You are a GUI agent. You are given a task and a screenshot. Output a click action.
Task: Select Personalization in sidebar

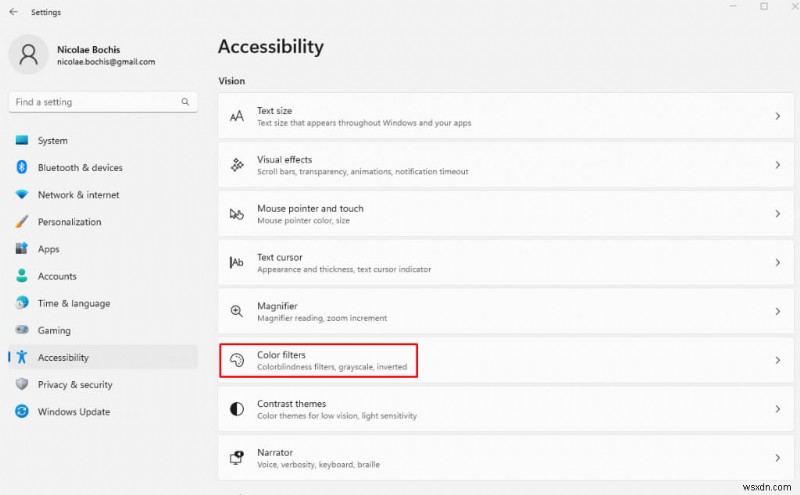pyautogui.click(x=103, y=221)
